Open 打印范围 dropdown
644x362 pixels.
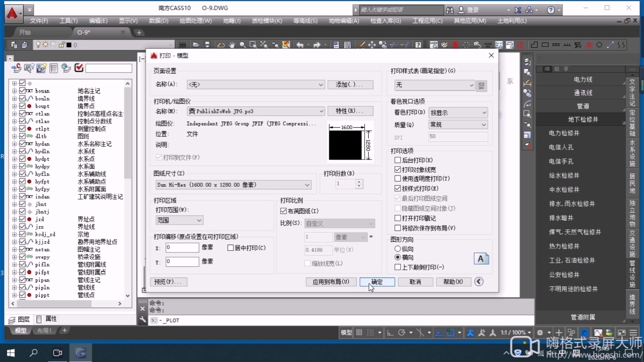[179, 220]
